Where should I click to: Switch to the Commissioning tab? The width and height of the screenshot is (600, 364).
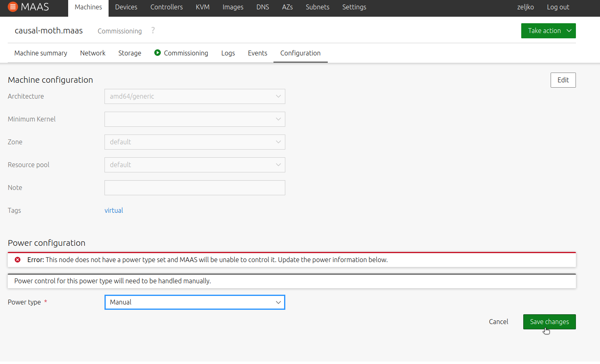pos(181,53)
